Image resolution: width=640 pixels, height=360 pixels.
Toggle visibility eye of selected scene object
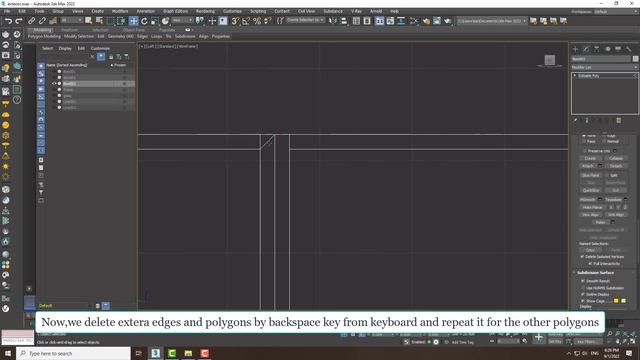click(54, 83)
